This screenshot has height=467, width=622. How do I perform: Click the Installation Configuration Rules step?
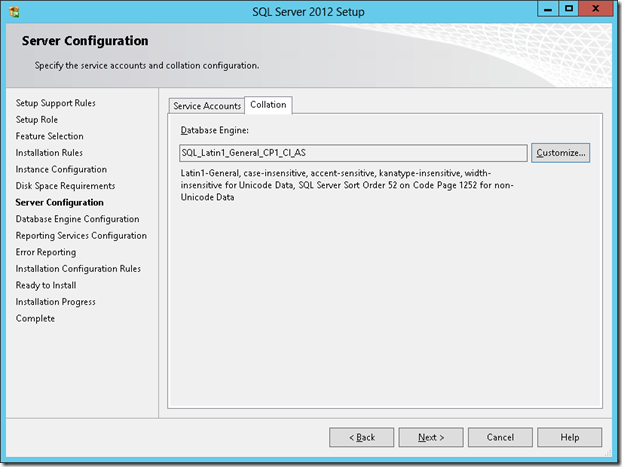(x=78, y=269)
